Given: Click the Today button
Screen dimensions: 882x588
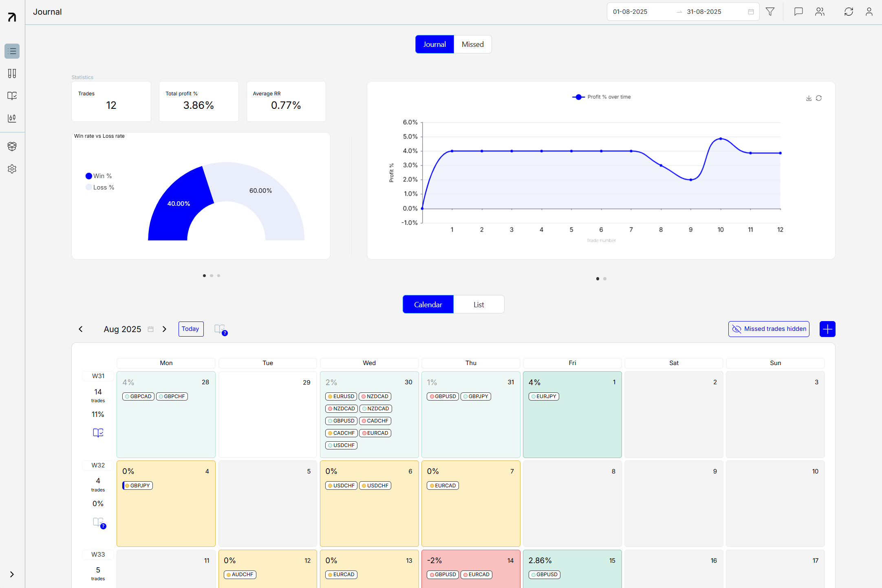Looking at the screenshot, I should click(191, 329).
